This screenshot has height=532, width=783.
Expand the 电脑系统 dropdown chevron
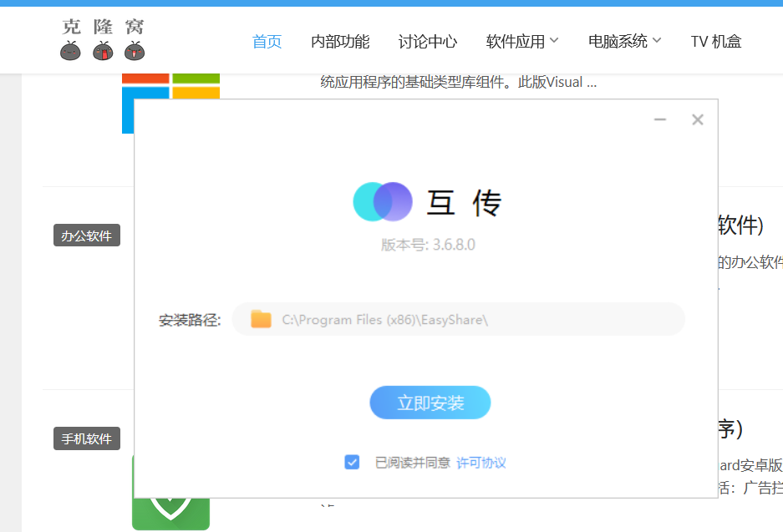click(657, 40)
